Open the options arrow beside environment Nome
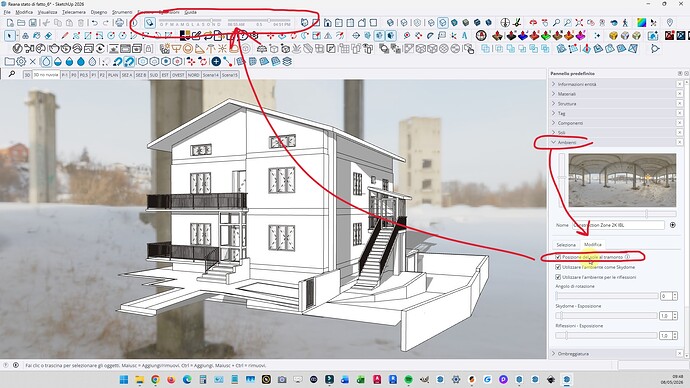690x388 pixels. (672, 225)
